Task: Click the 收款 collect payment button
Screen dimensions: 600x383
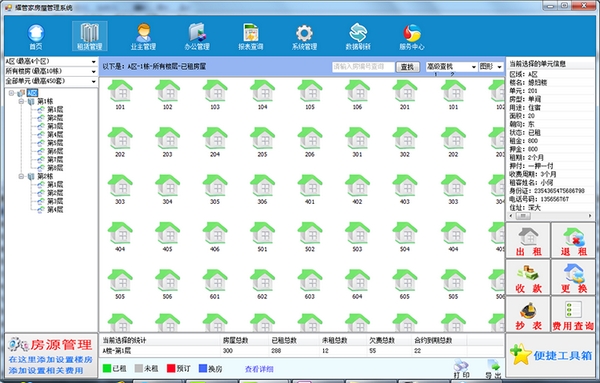Action: [x=528, y=277]
